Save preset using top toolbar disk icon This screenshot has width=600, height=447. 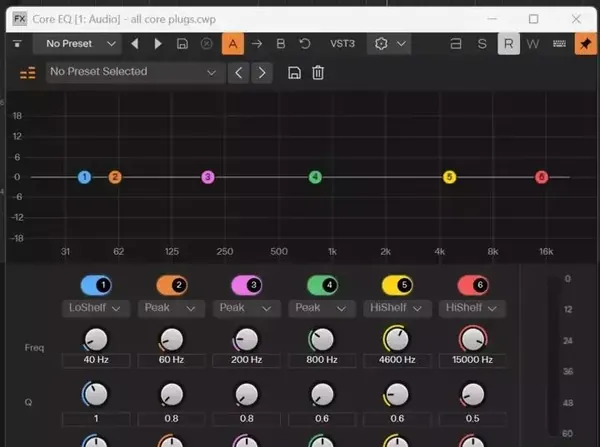pos(182,44)
